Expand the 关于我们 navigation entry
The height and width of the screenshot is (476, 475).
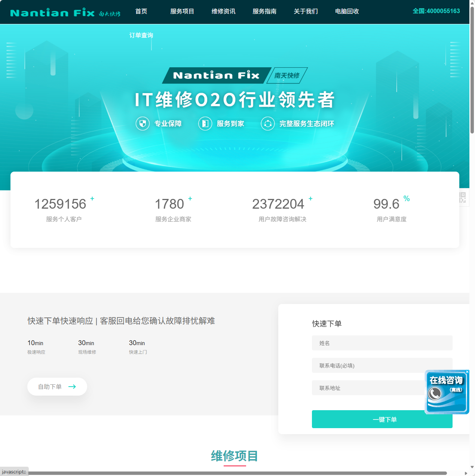(306, 12)
